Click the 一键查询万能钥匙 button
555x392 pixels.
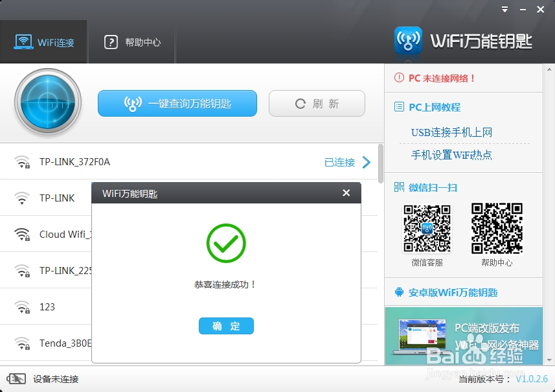(x=177, y=104)
